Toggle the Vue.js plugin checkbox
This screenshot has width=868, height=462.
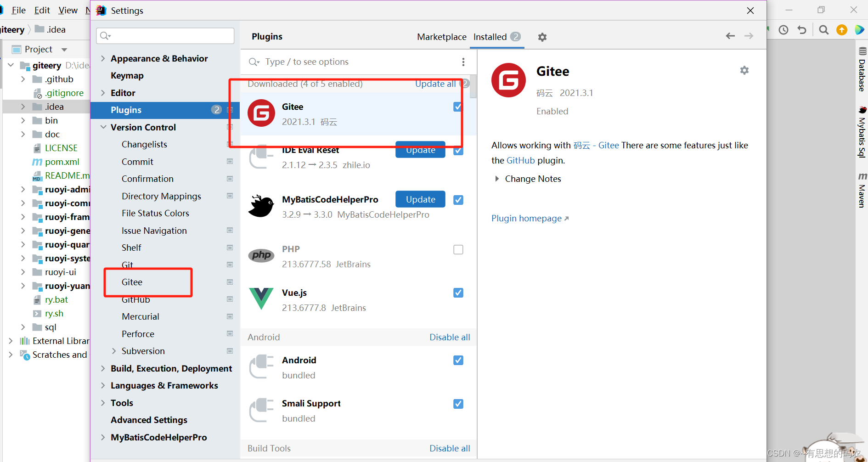click(x=458, y=293)
